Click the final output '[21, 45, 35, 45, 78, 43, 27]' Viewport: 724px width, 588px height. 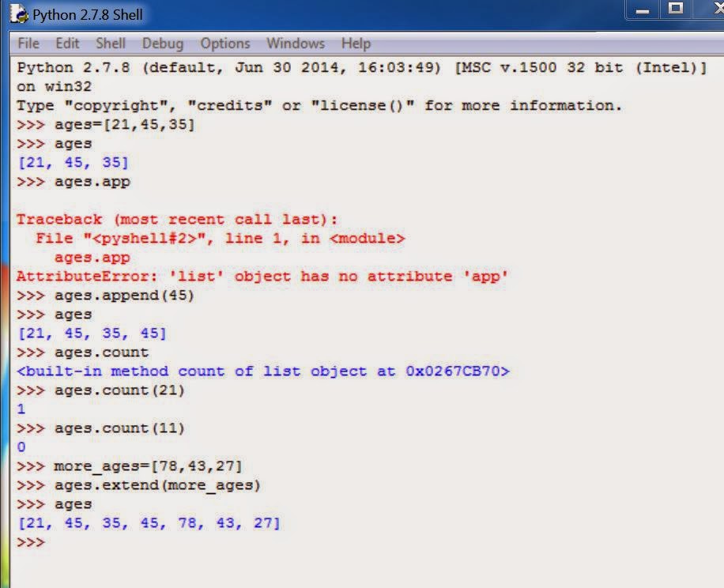point(149,523)
